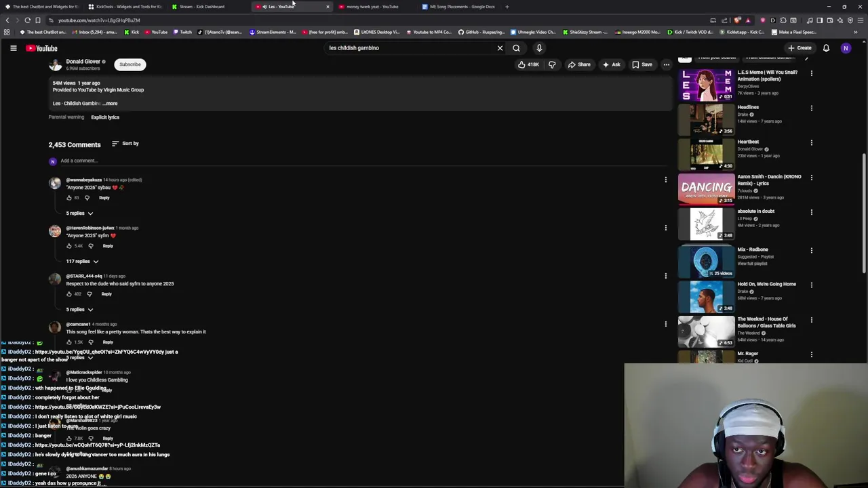The height and width of the screenshot is (488, 868).
Task: Click the Ask button
Action: [611, 64]
